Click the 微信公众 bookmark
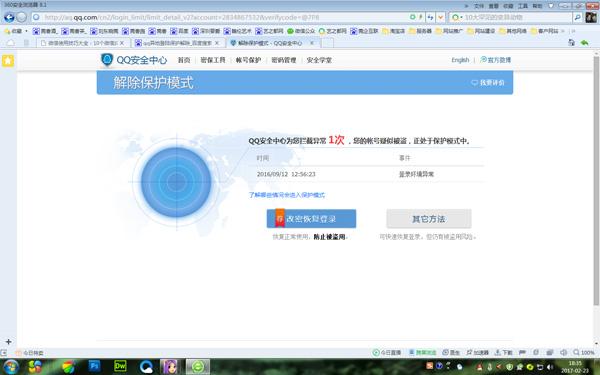 [x=301, y=31]
